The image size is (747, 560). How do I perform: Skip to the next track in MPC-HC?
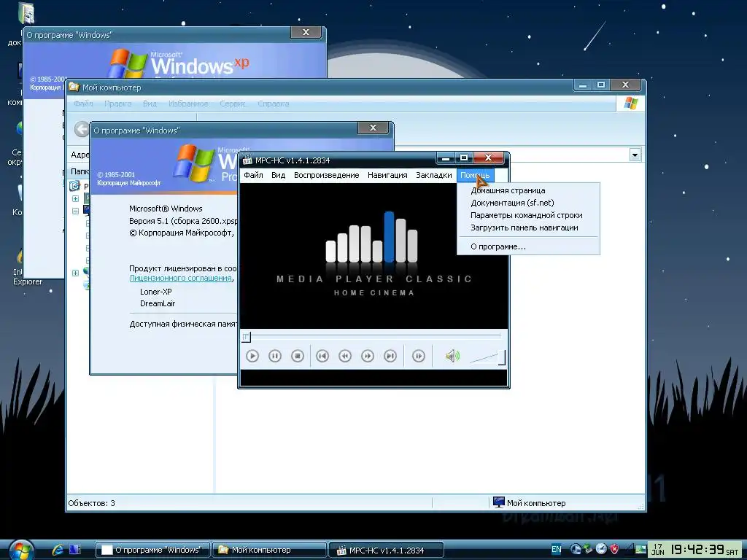[x=390, y=356]
